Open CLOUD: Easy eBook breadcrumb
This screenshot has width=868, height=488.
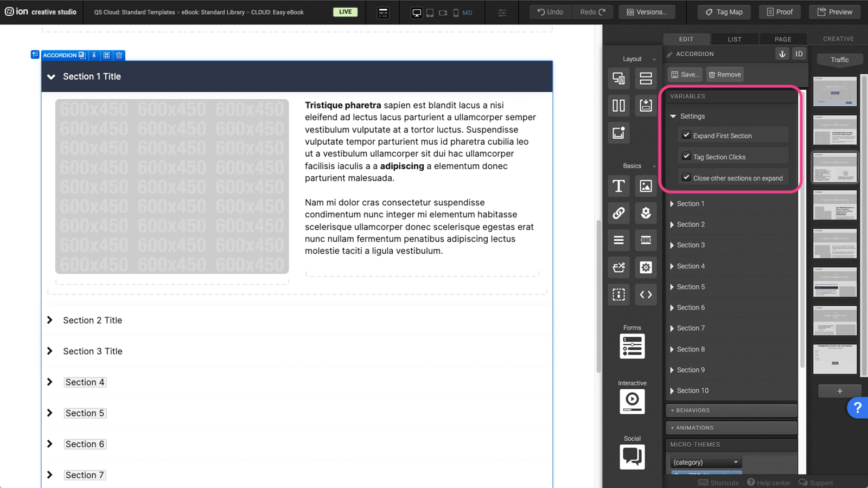point(277,12)
